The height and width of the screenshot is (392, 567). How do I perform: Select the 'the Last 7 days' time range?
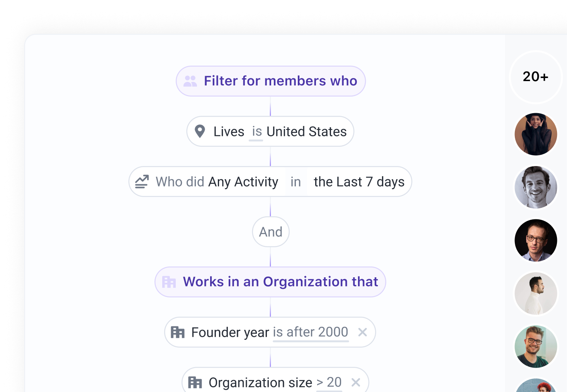click(x=359, y=182)
